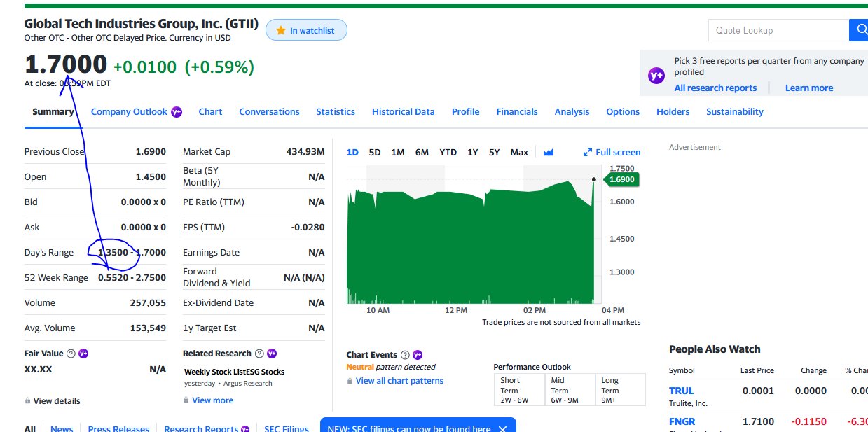Click y+ premium badge next to Company Outlook
868x432 pixels.
(x=177, y=112)
